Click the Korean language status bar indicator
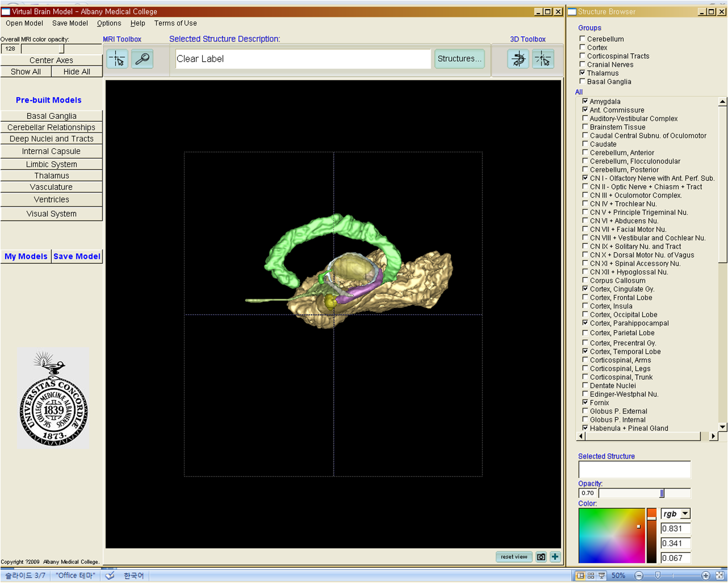The height and width of the screenshot is (583, 728). (x=134, y=576)
